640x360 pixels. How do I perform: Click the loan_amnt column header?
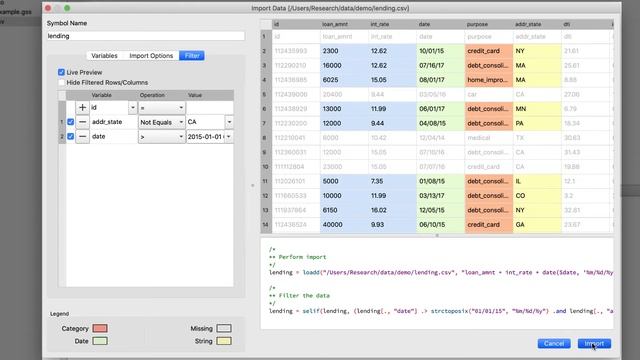[x=344, y=24]
